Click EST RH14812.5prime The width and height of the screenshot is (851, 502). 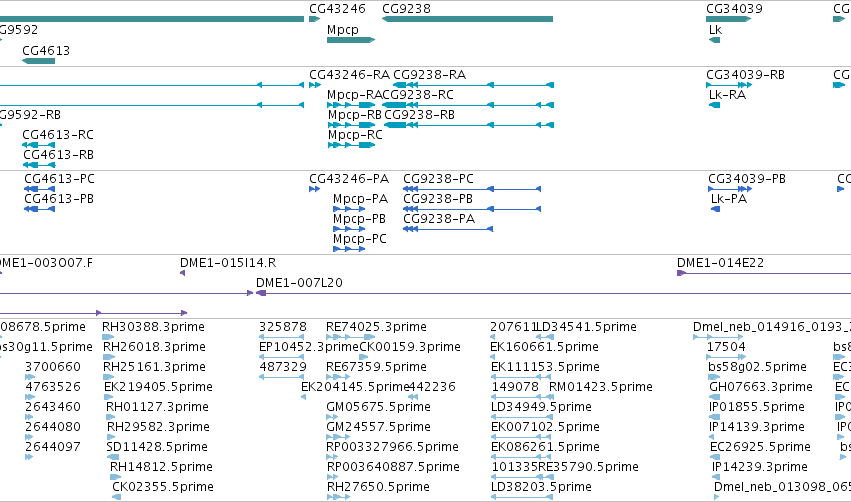pyautogui.click(x=161, y=467)
